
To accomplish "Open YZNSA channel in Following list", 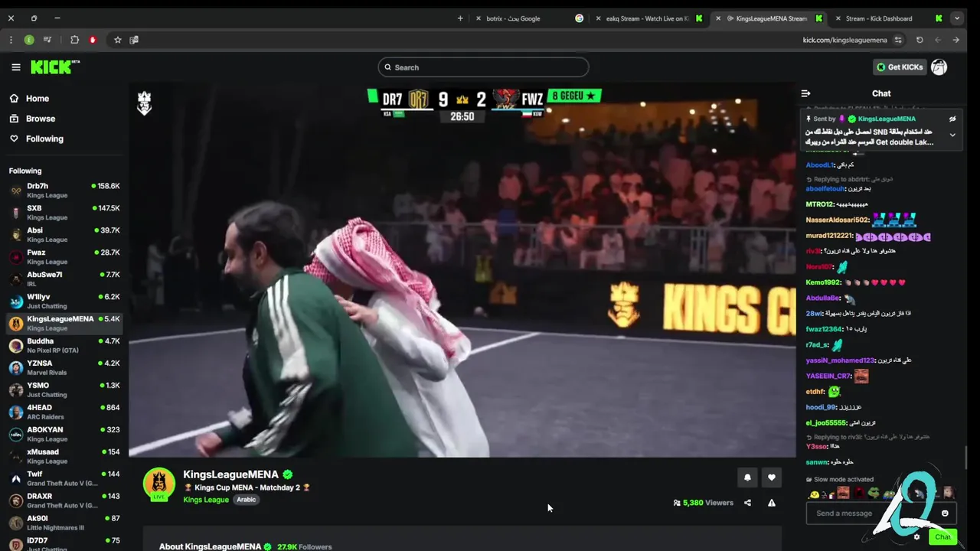I will (x=64, y=368).
